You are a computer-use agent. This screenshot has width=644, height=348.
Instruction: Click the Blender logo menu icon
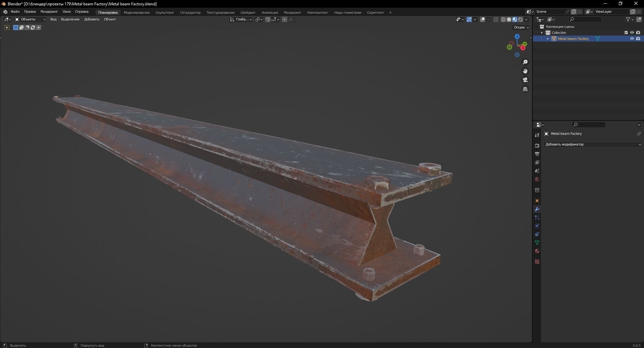point(5,12)
